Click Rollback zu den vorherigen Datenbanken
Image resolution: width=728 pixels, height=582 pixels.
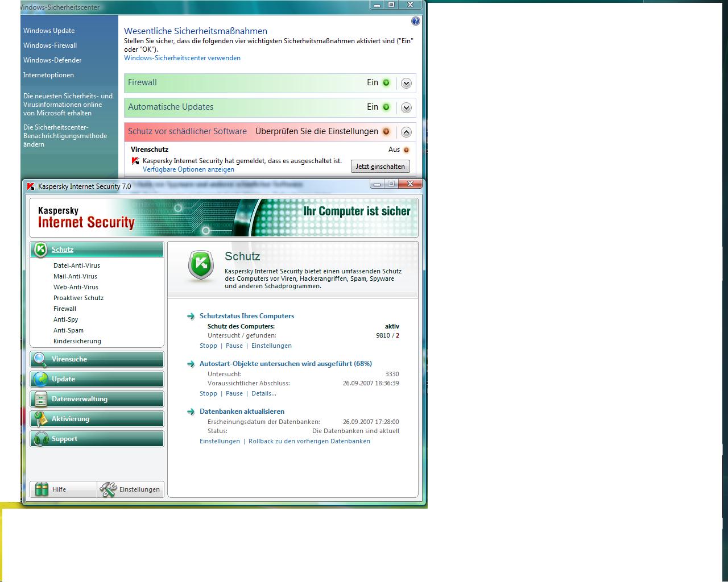309,441
